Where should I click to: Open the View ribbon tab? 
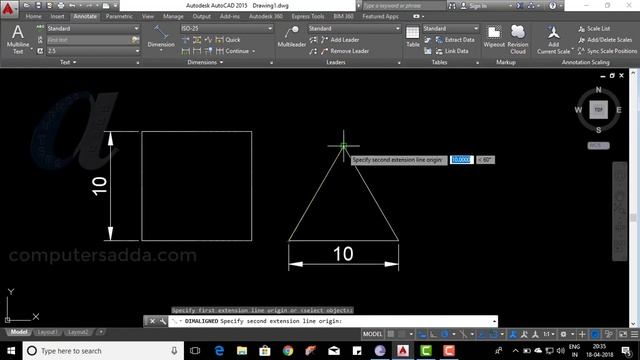[x=148, y=16]
